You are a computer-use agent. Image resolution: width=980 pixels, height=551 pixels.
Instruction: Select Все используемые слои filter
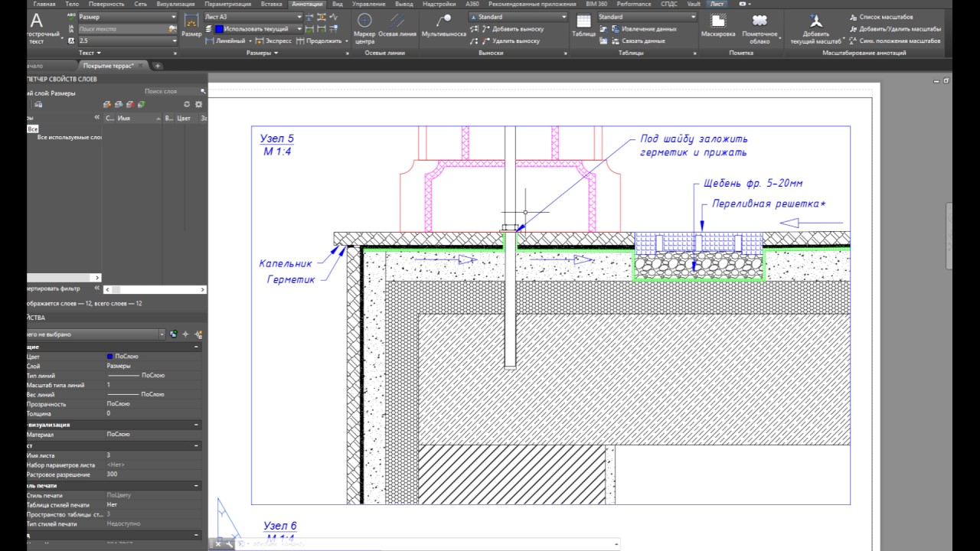69,137
